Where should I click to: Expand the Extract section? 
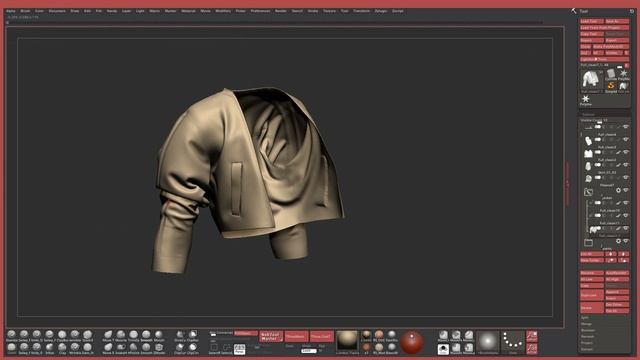(587, 349)
